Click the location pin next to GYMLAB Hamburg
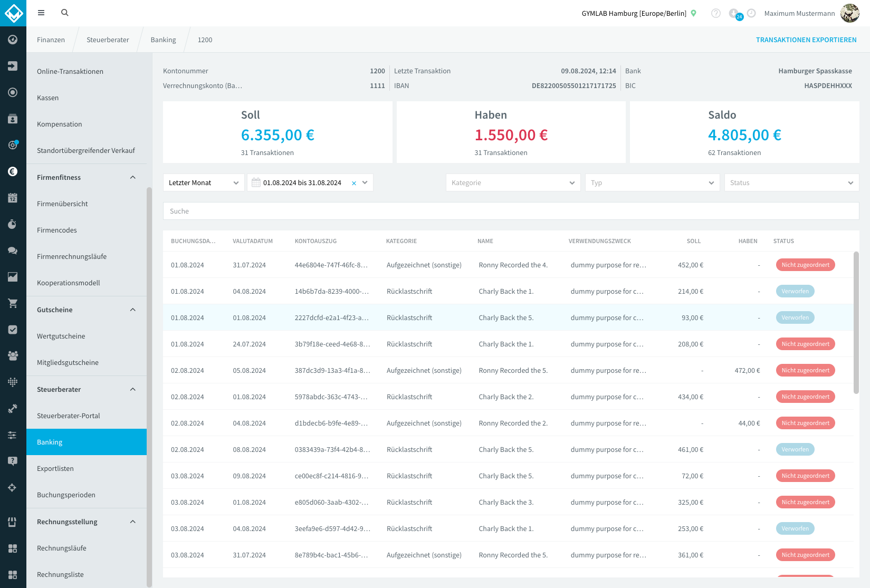The image size is (870, 588). coord(694,13)
